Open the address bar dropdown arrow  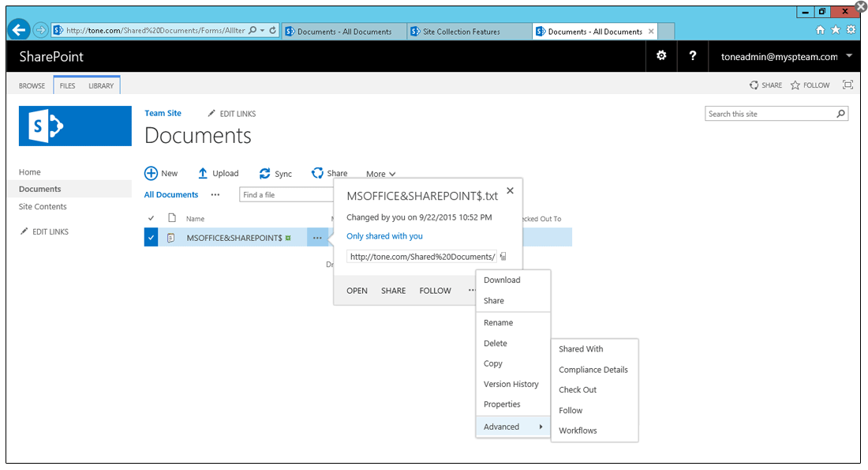point(263,31)
